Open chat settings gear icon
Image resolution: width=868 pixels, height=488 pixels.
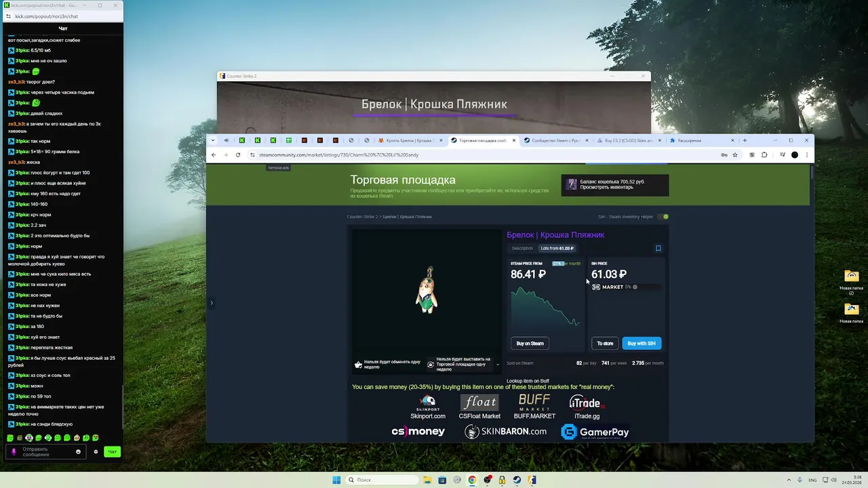96,451
